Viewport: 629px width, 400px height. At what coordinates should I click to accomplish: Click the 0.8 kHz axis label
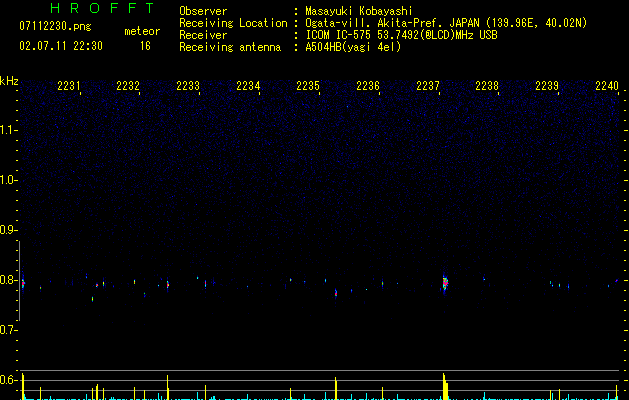tap(8, 280)
